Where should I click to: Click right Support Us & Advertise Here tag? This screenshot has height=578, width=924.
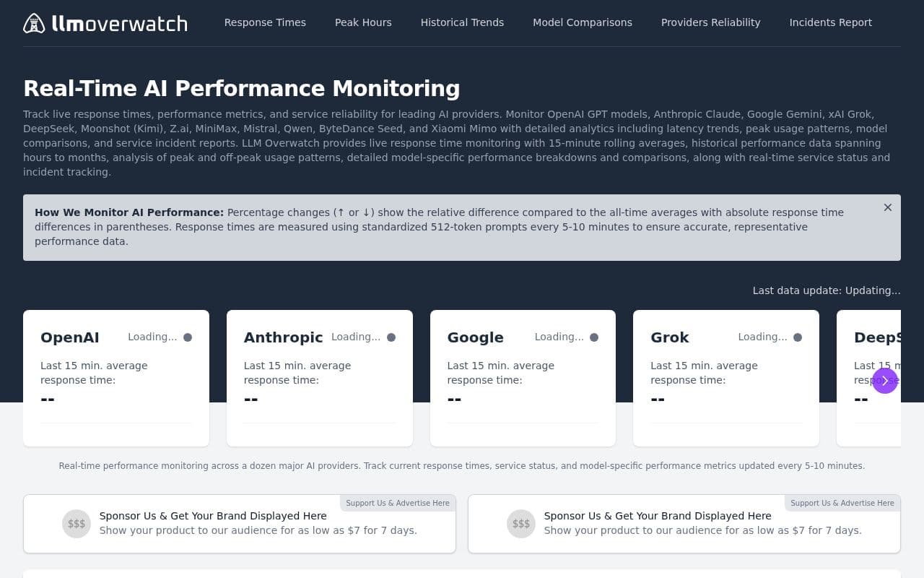tap(842, 503)
